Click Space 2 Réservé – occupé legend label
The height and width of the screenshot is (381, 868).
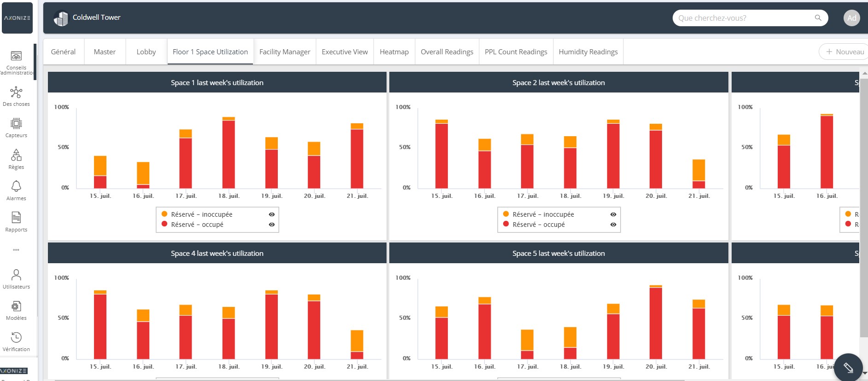pyautogui.click(x=539, y=225)
